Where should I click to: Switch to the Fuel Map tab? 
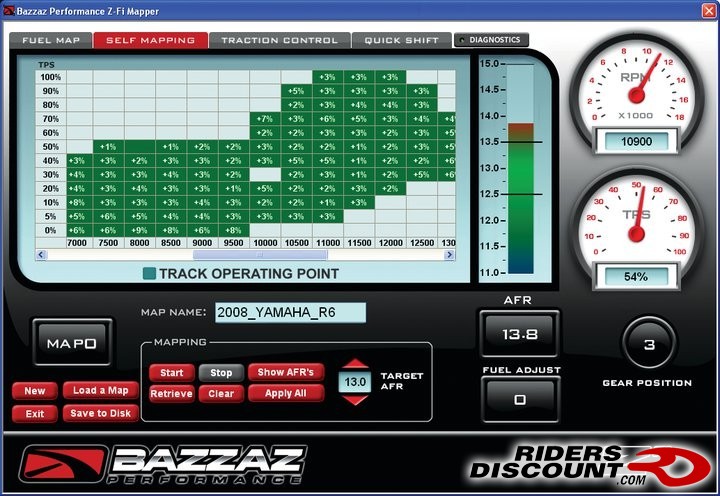50,41
